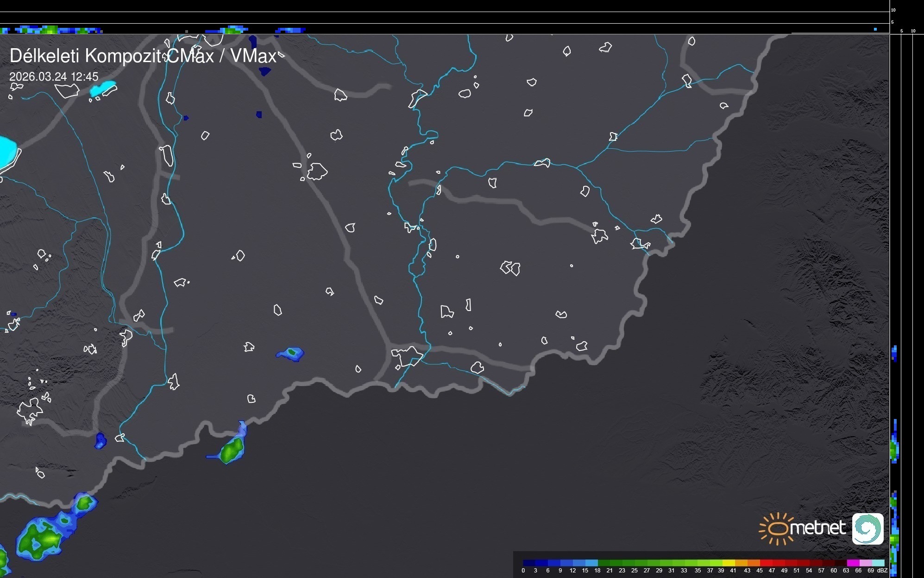Click the teal swirl logo icon
The height and width of the screenshot is (578, 924).
pyautogui.click(x=867, y=528)
